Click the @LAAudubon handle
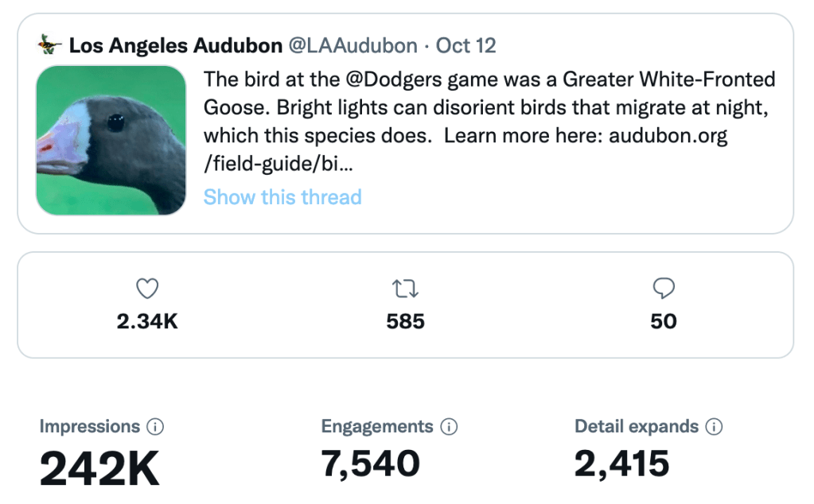This screenshot has height=504, width=814. [352, 45]
